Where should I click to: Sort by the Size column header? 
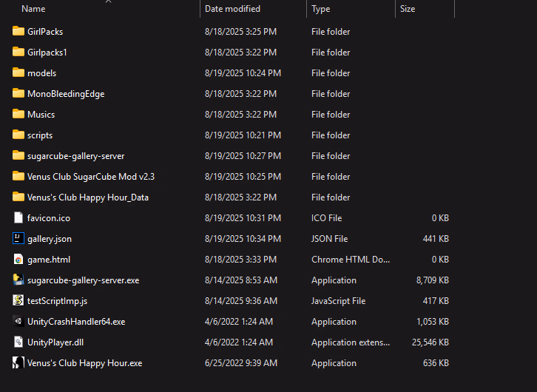click(408, 9)
